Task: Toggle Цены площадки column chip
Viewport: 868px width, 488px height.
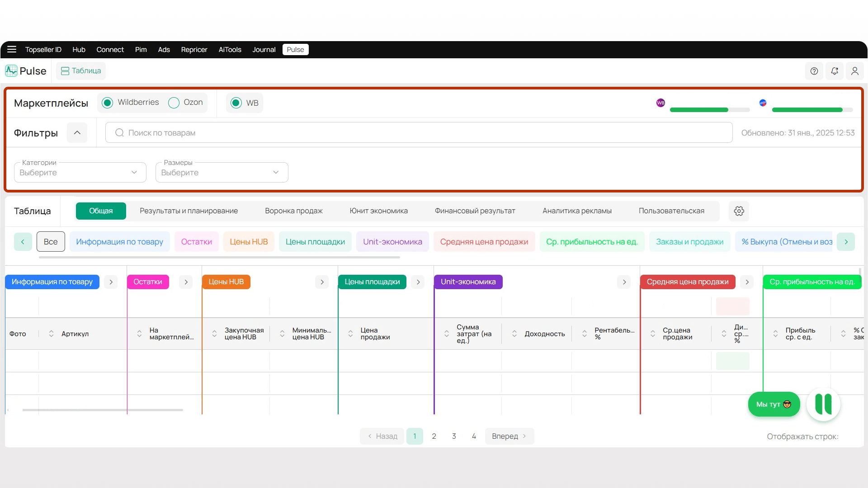Action: pyautogui.click(x=315, y=242)
